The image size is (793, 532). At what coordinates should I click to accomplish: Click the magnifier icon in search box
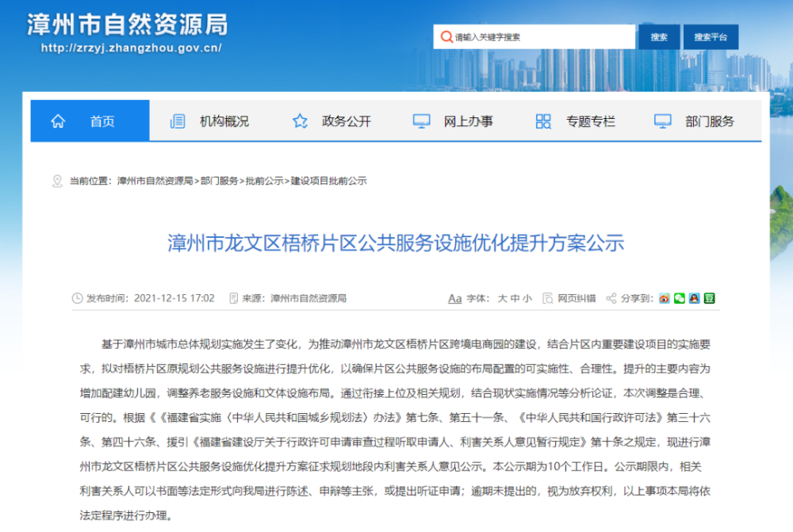tap(446, 37)
